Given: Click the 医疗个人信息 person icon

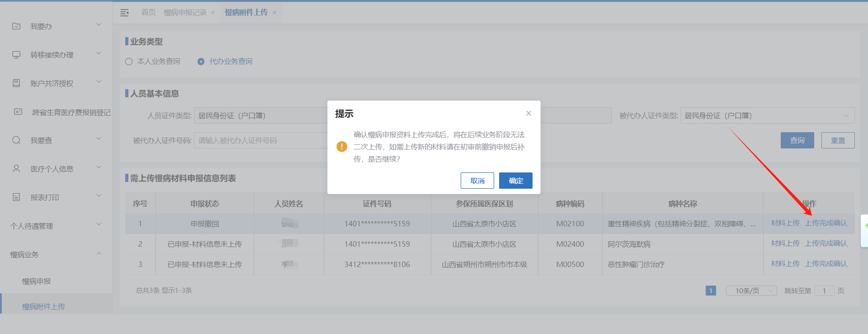Looking at the screenshot, I should [x=16, y=169].
